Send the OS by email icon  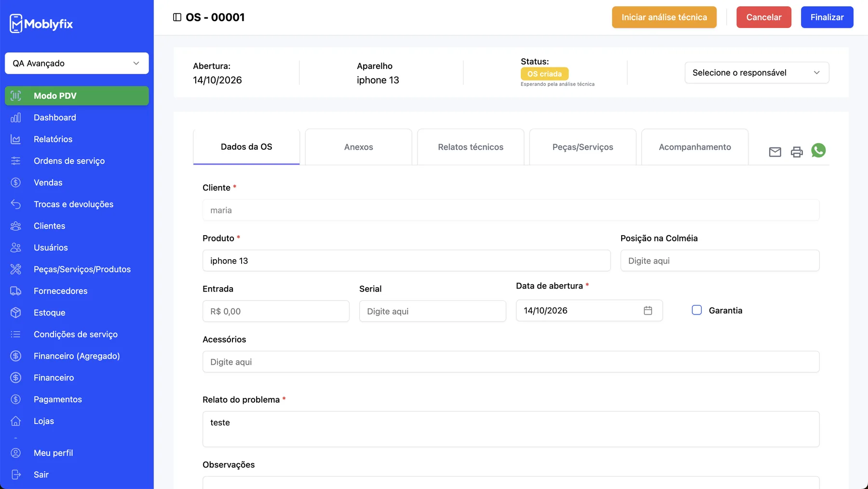pyautogui.click(x=775, y=152)
